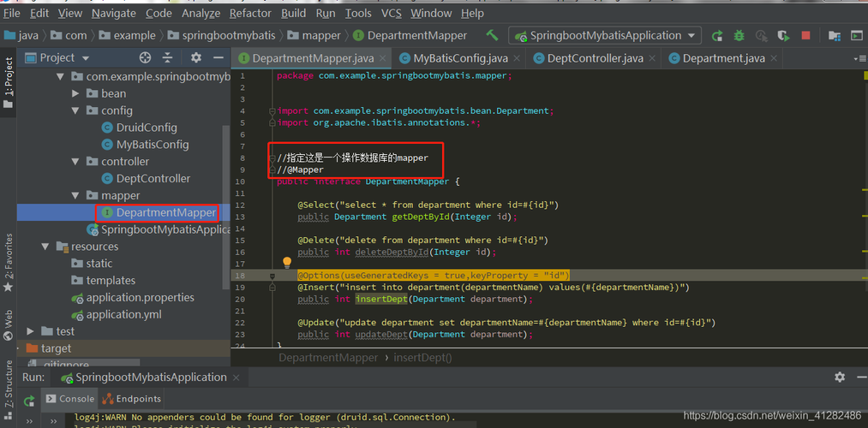This screenshot has width=868, height=428.
Task: Click the editor tabs list dropdown
Action: click(x=859, y=58)
